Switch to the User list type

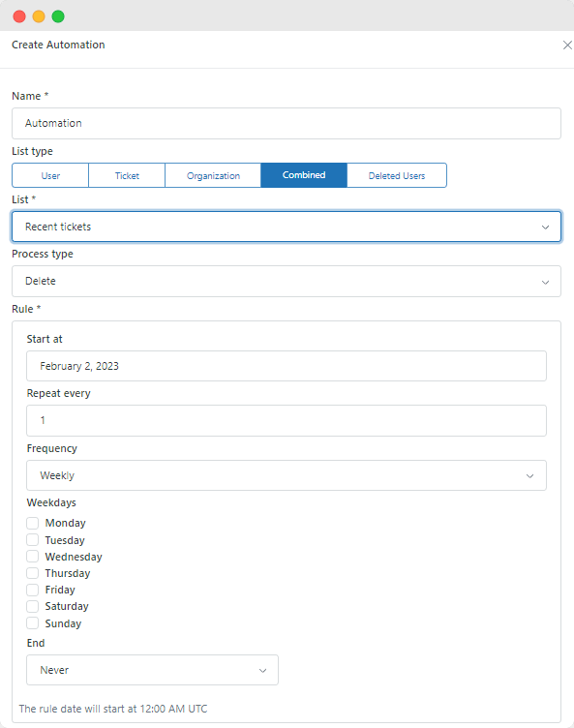pyautogui.click(x=50, y=175)
